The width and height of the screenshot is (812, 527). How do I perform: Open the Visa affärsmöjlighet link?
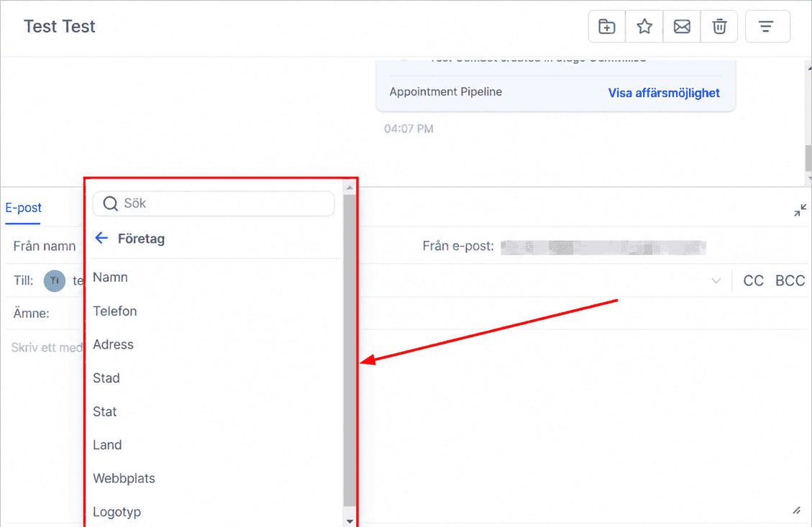click(x=664, y=93)
